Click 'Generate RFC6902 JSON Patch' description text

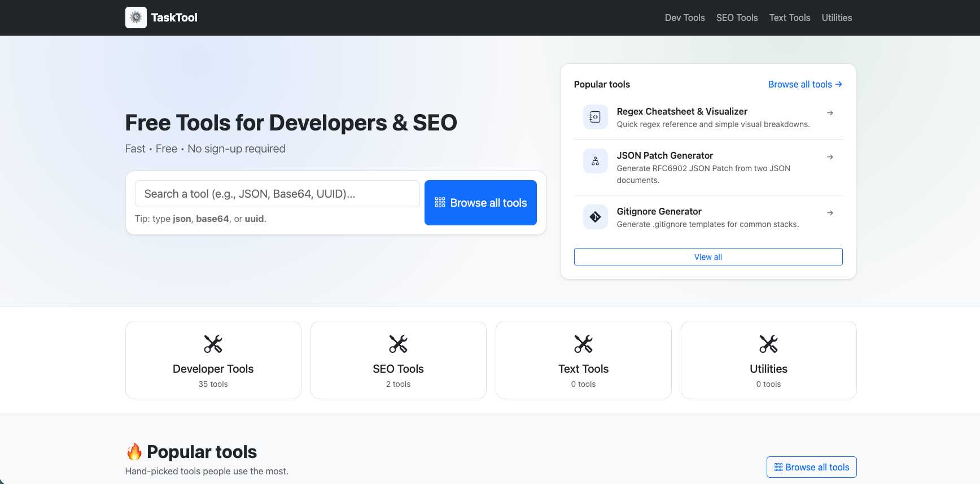(x=703, y=174)
